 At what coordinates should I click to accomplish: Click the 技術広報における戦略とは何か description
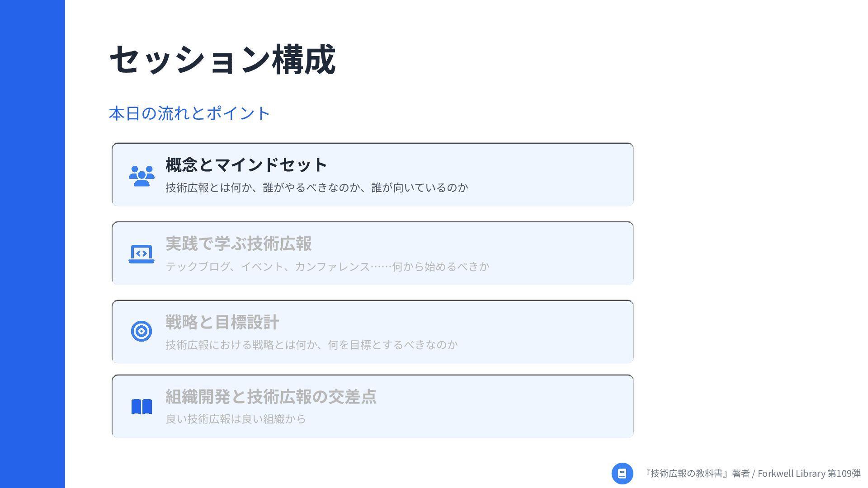(311, 345)
